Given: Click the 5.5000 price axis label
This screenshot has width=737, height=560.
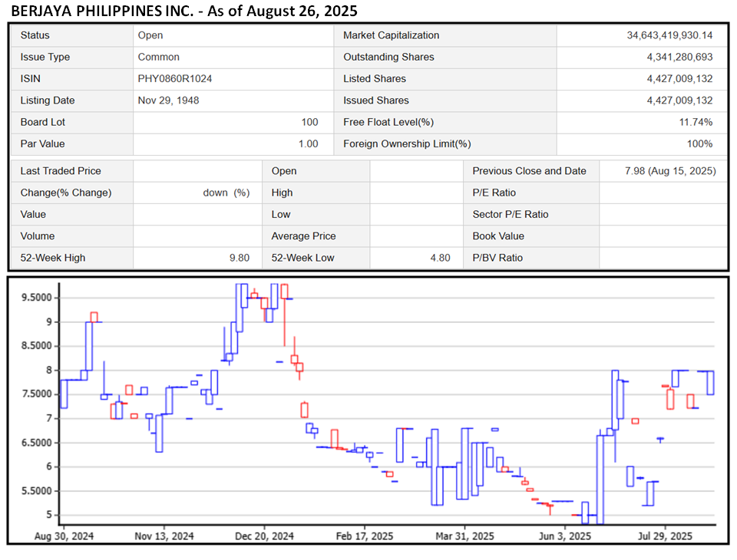Looking at the screenshot, I should click(36, 491).
